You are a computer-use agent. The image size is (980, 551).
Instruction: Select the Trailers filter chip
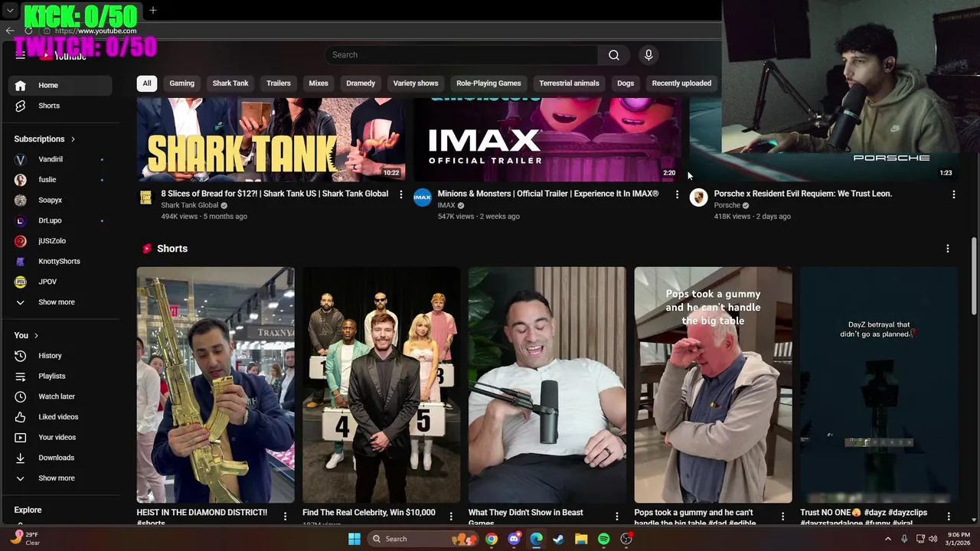point(279,83)
